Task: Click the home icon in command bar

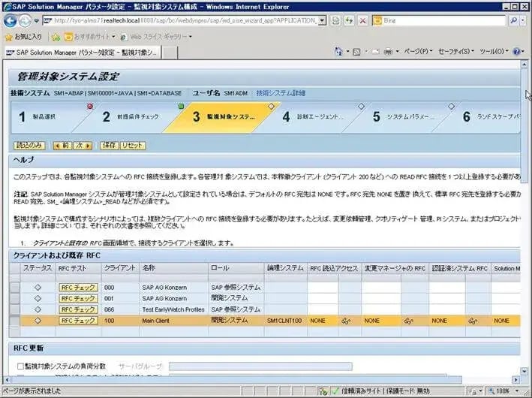Action: click(338, 52)
